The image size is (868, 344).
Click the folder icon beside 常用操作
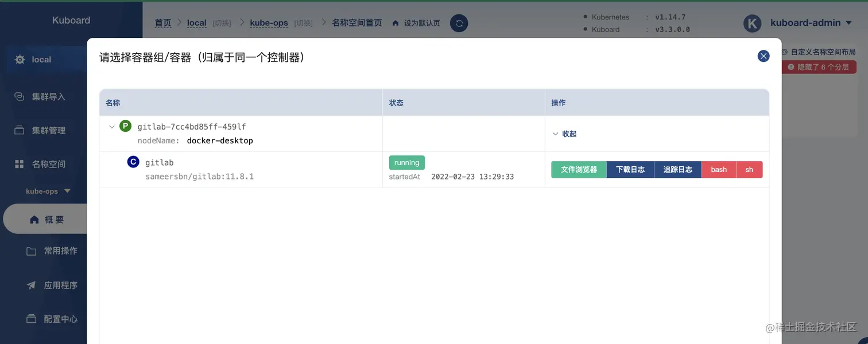click(x=32, y=251)
